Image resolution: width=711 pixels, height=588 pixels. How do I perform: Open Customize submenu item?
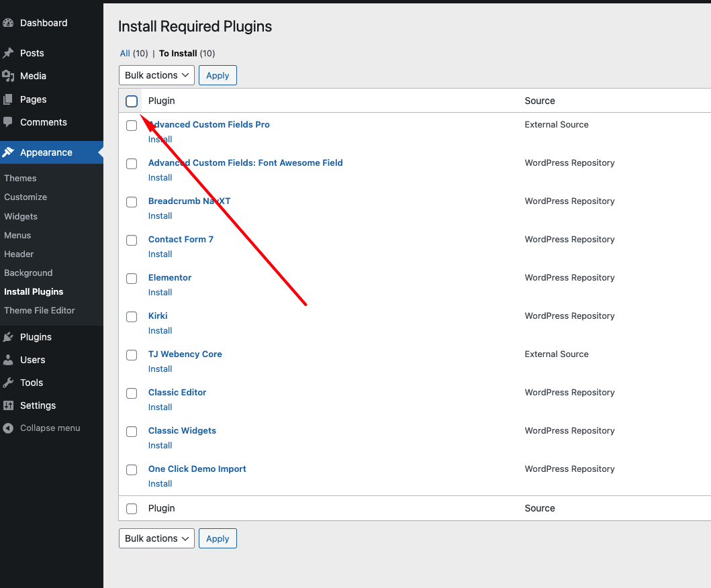pyautogui.click(x=26, y=197)
